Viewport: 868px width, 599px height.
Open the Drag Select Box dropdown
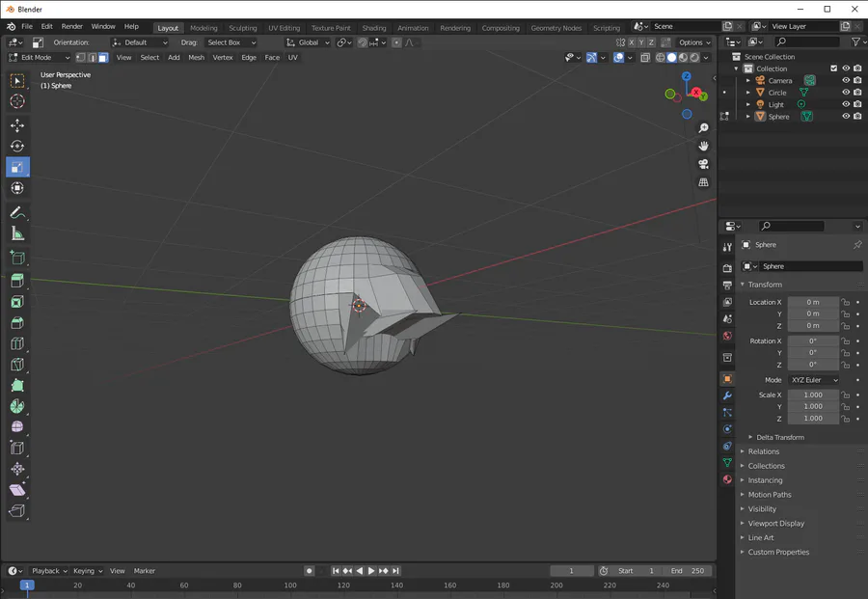pos(231,42)
